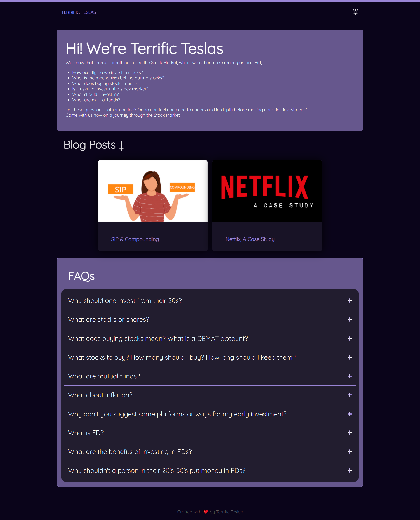Expand What are stocks or shares? row
This screenshot has width=420, height=520.
(x=109, y=320)
